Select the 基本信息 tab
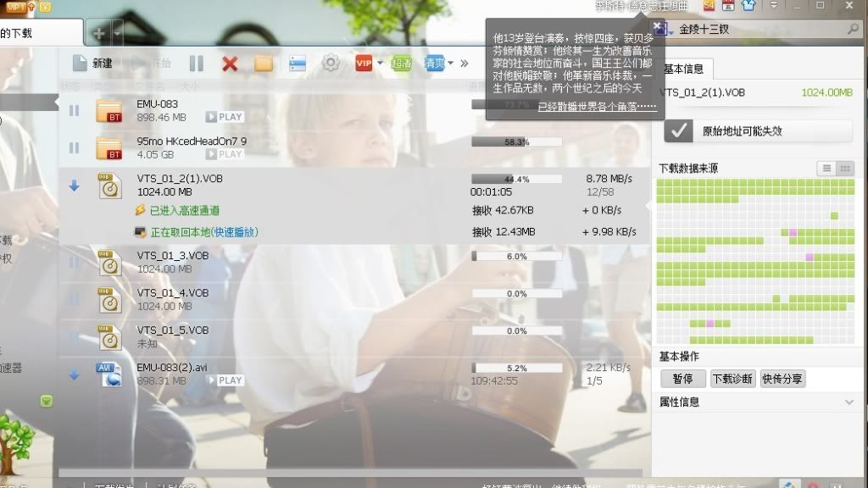This screenshot has width=868, height=488. point(683,69)
